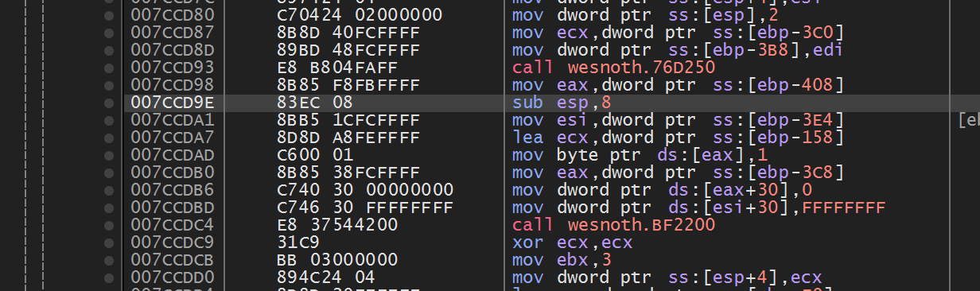Click 'mov eax,dword ptr ss:[ebp-3C8]' instruction
This screenshot has width=980, height=291.
[678, 173]
